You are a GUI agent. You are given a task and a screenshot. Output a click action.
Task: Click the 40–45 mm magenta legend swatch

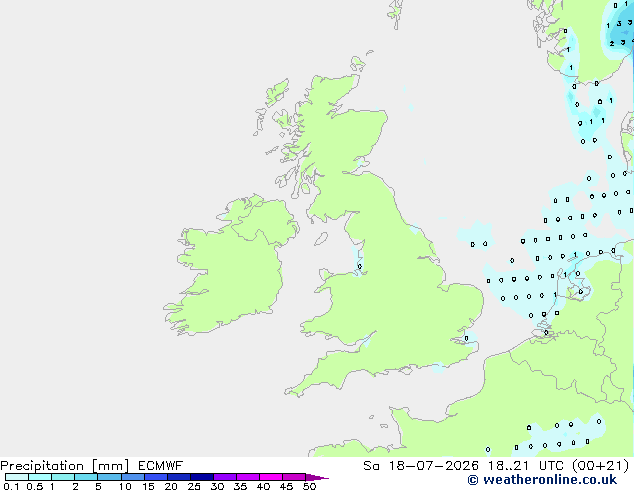coord(271,477)
